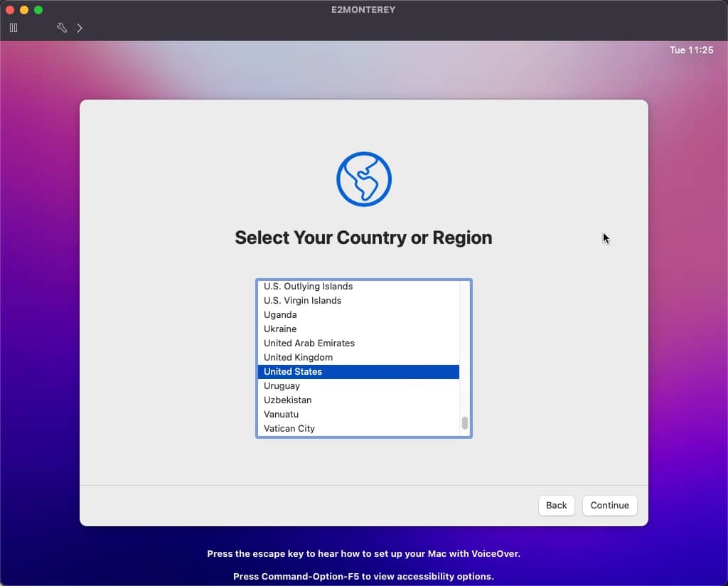
Task: Choose Vanuatu from the list
Action: click(358, 414)
